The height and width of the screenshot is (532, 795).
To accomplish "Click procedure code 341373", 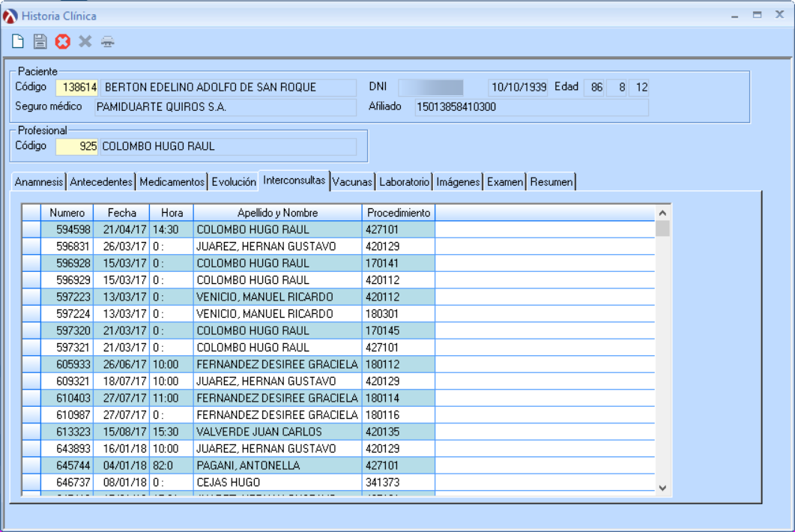I will click(399, 483).
